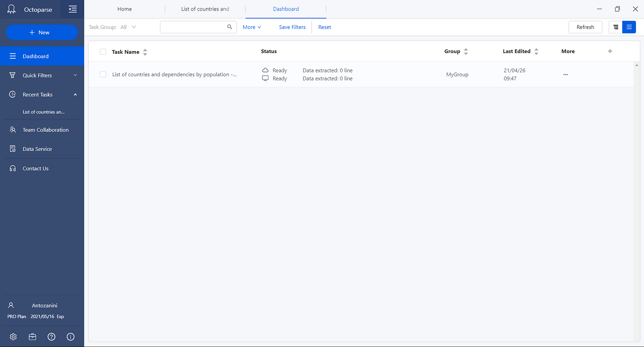Switch to the Home tab
The image size is (644, 347).
[125, 9]
